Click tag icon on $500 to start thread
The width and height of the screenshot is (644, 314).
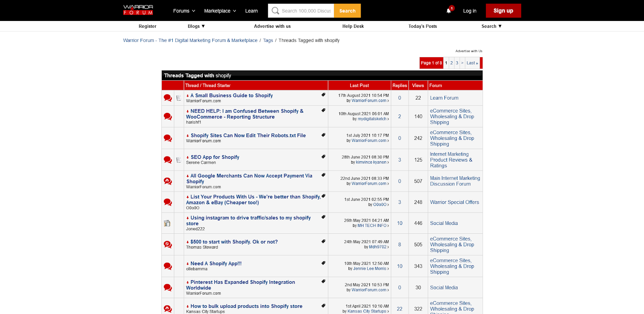pos(323,241)
